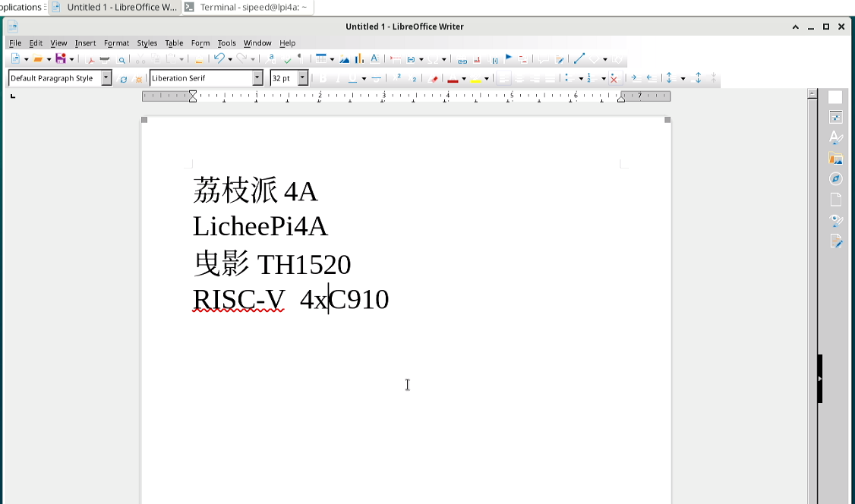855x504 pixels.
Task: Select the Insert Line tool
Action: pyautogui.click(x=579, y=58)
